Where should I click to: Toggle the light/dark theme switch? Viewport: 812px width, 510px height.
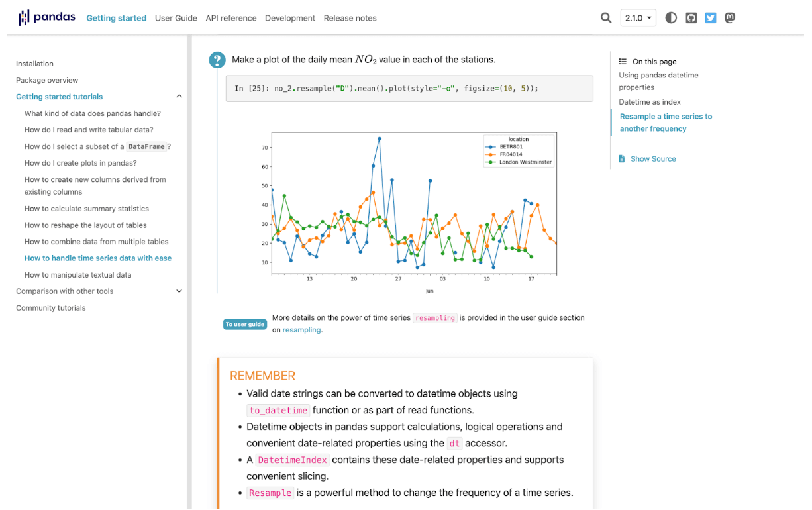pos(671,18)
